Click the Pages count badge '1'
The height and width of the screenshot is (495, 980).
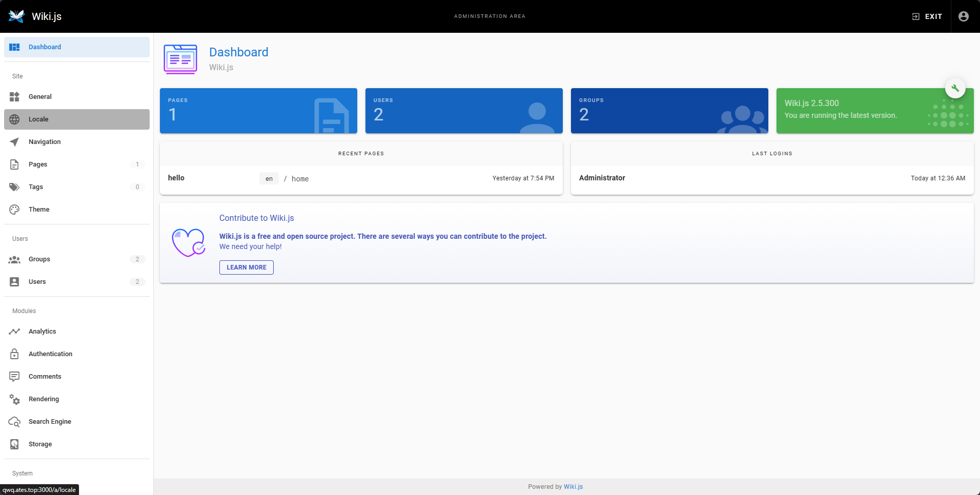click(x=137, y=164)
